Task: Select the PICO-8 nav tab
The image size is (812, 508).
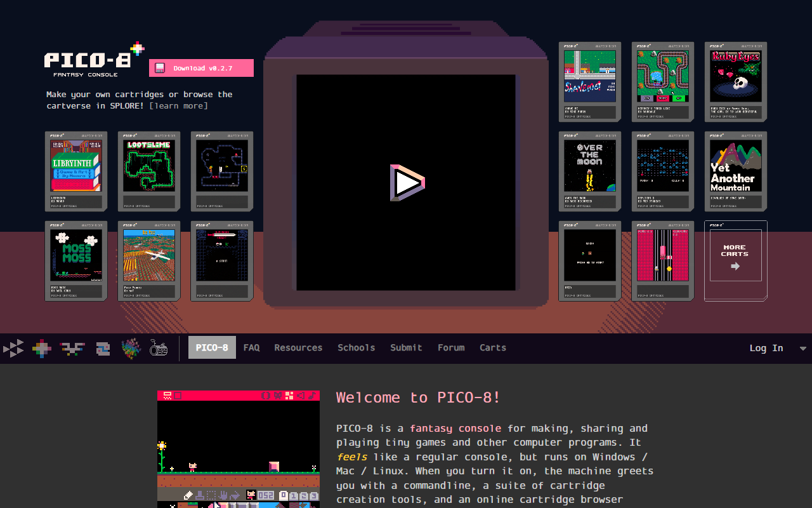Action: coord(212,347)
